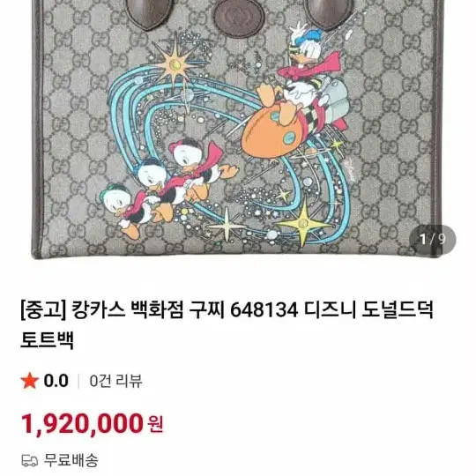Click the large yellow four-pointed star
This screenshot has width=476, height=476.
tap(303, 224)
